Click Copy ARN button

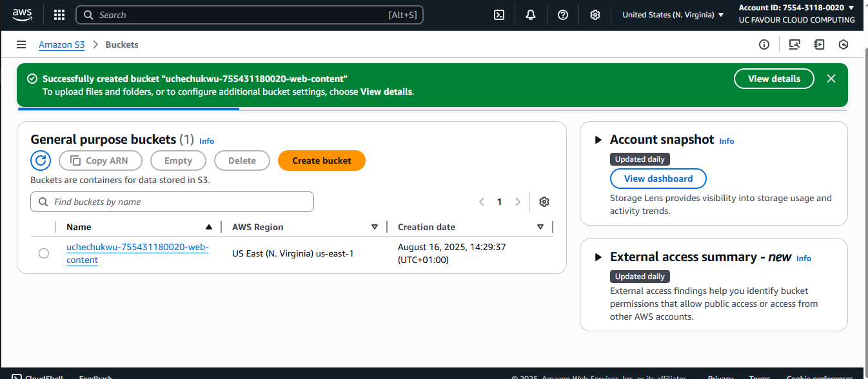[100, 160]
